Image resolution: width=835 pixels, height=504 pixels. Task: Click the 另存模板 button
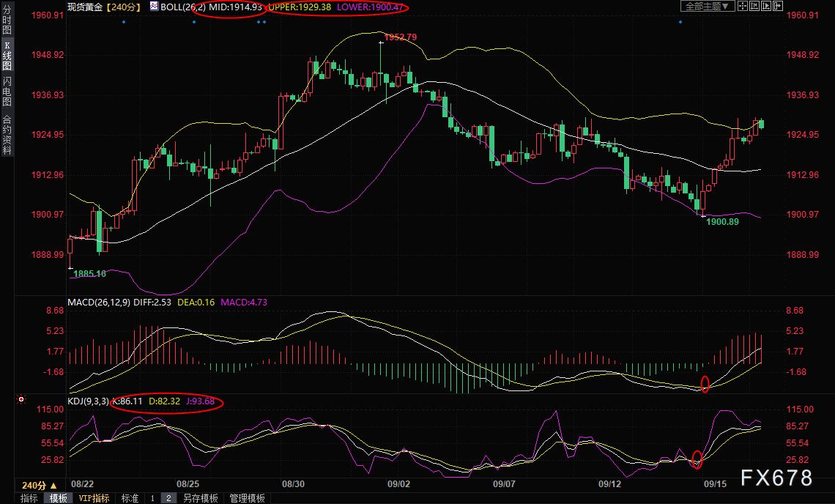[x=200, y=498]
